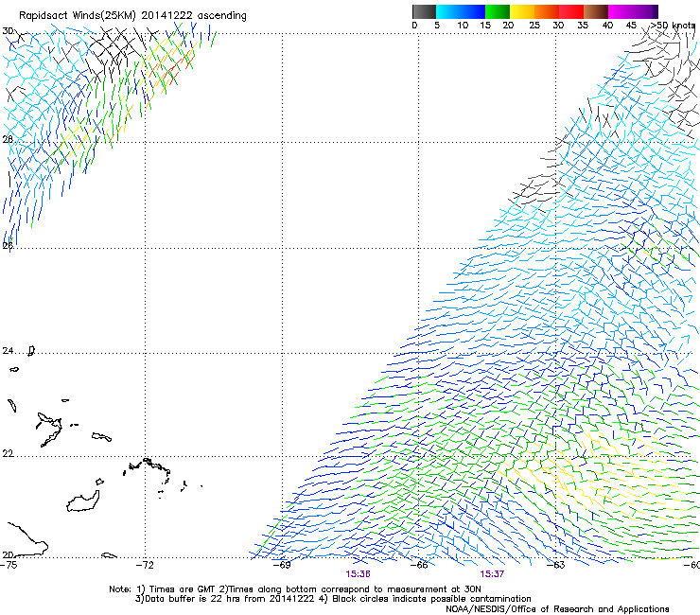Click the -72 longitude axis label
The image size is (700, 615).
click(145, 565)
